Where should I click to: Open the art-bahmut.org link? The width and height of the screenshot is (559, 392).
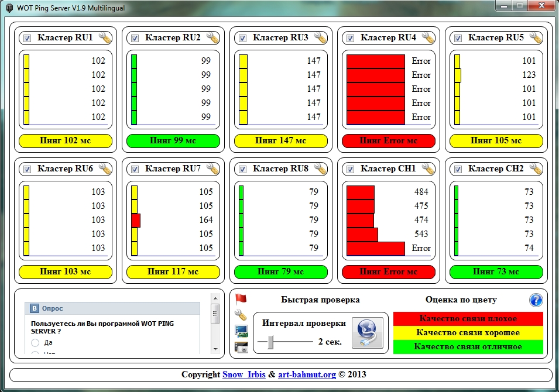pos(307,374)
